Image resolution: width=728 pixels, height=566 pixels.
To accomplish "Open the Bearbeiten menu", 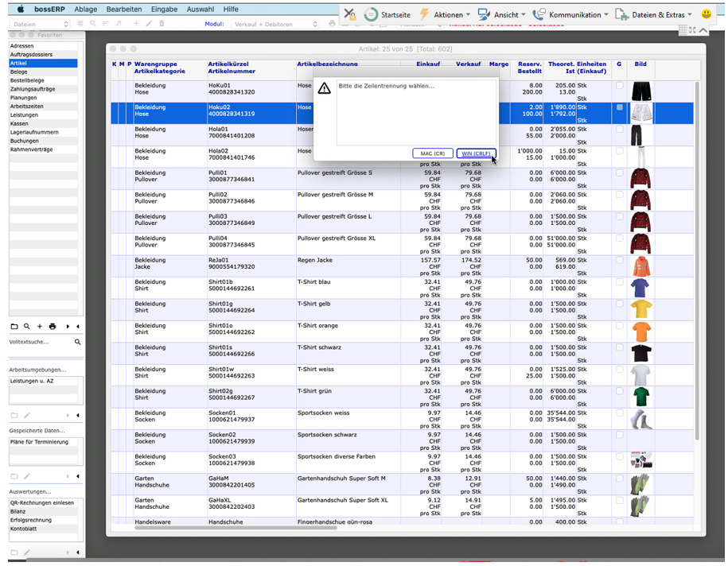I will [x=124, y=9].
